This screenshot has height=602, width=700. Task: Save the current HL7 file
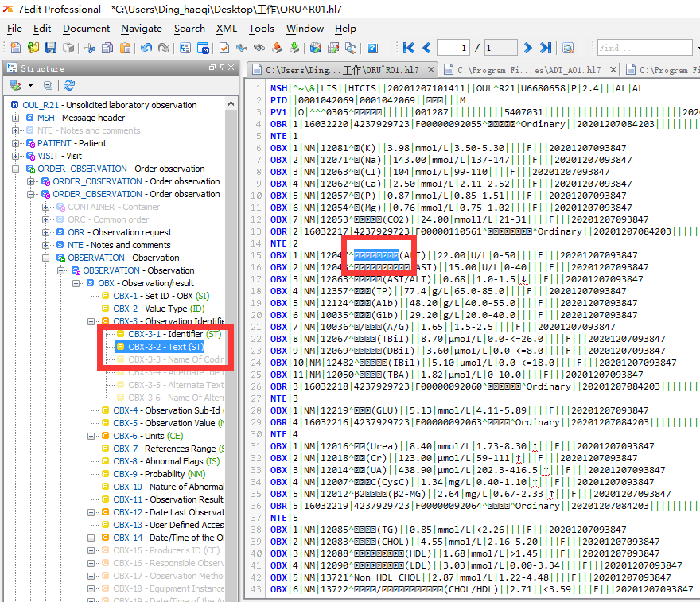(49, 49)
